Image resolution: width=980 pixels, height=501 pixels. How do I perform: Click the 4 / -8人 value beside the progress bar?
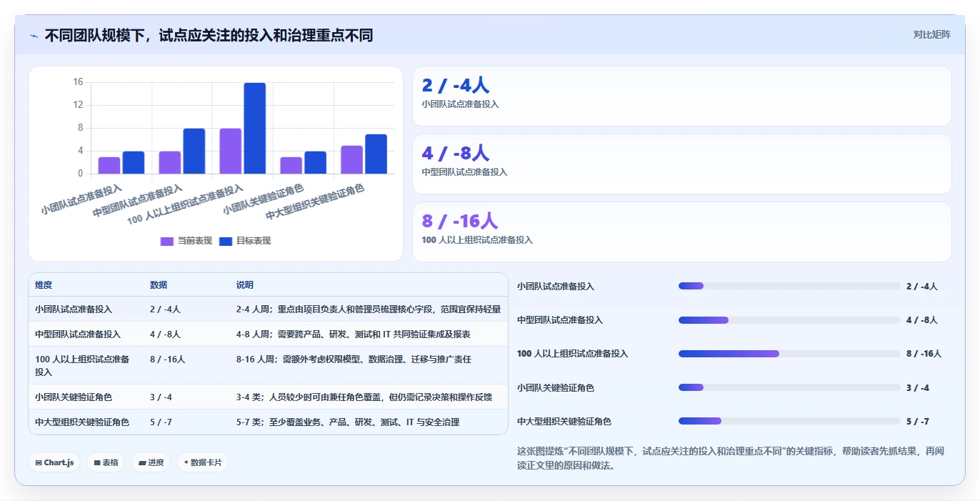point(922,319)
